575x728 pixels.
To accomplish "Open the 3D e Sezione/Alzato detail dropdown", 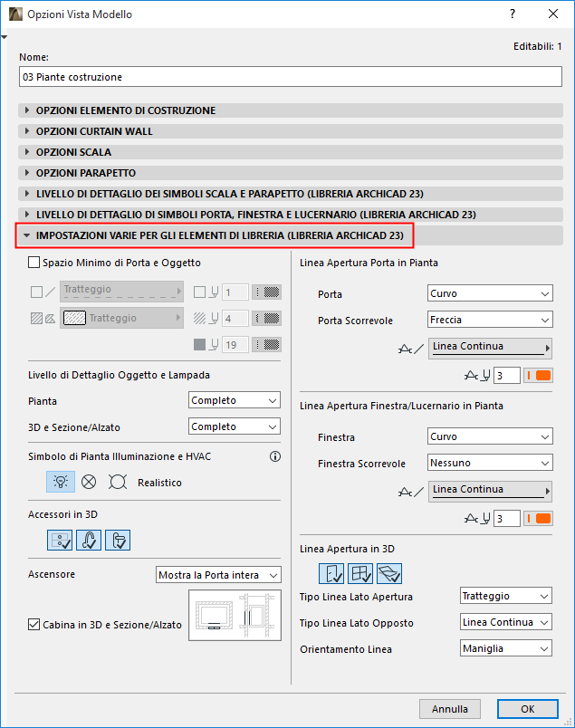I will [235, 426].
